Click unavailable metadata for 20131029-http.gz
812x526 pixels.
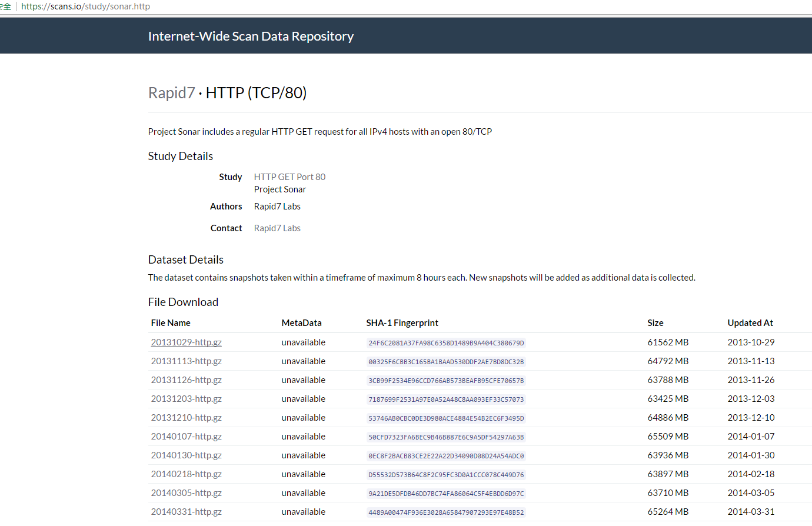[x=303, y=342]
